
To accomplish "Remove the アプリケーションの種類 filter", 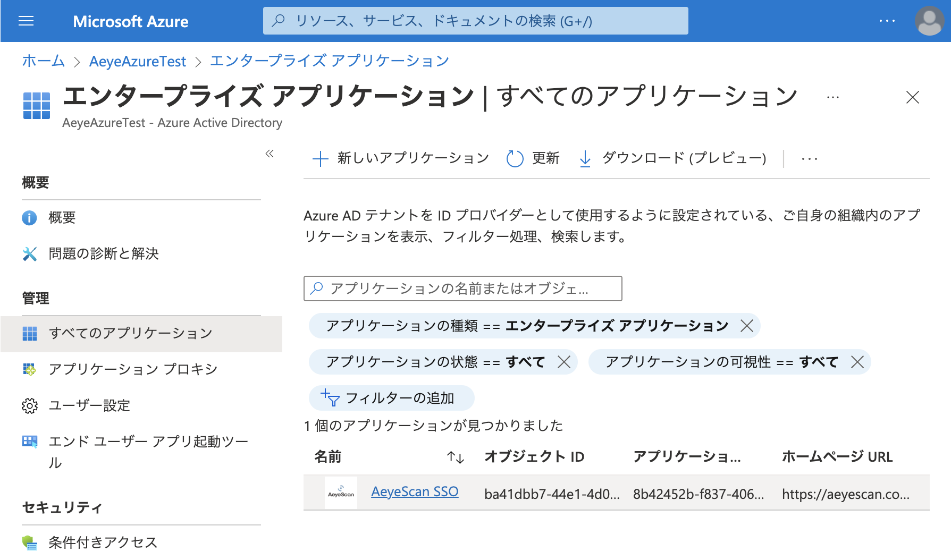I will [747, 326].
